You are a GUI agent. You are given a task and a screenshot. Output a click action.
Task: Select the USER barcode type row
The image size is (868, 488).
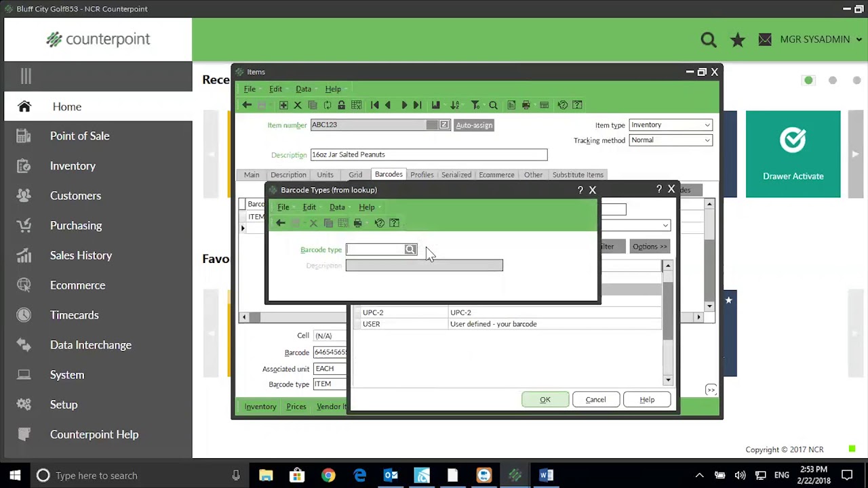(x=507, y=324)
